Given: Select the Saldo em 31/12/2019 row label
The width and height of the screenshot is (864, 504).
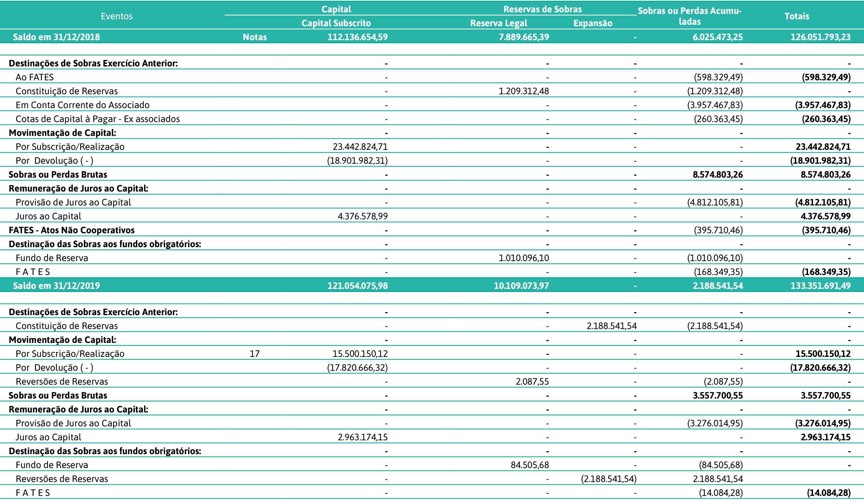Looking at the screenshot, I should coord(56,286).
